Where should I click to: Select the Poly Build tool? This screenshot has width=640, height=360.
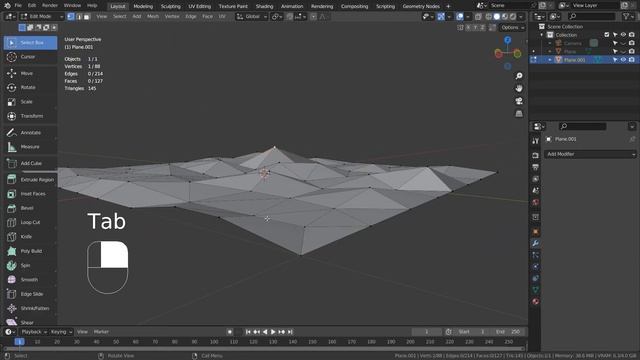pos(30,251)
